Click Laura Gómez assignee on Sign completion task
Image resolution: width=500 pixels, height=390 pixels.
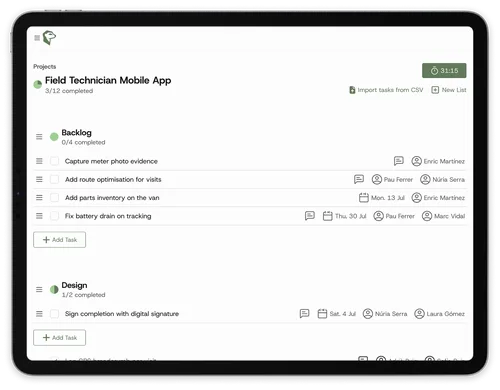[x=439, y=314]
